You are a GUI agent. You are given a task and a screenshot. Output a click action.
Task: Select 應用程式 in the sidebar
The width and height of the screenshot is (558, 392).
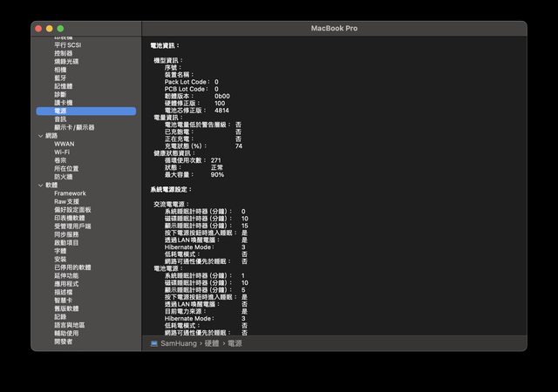pos(66,284)
